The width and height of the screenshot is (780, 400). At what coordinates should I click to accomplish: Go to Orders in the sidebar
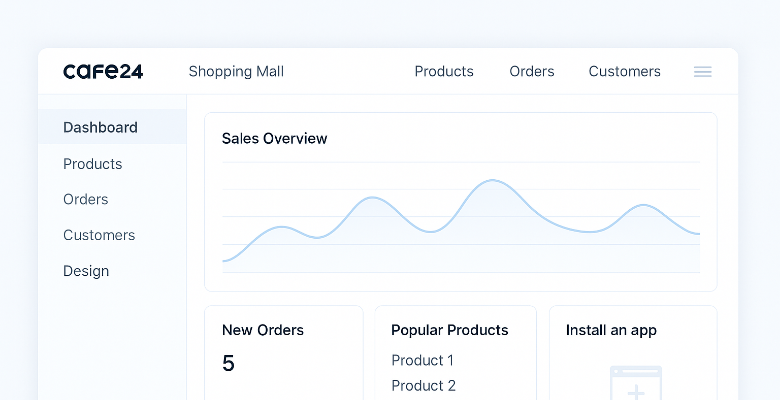(85, 199)
